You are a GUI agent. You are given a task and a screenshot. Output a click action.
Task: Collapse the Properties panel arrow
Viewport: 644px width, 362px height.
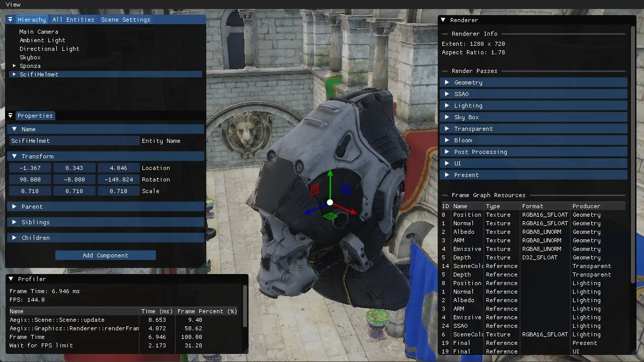pyautogui.click(x=10, y=116)
